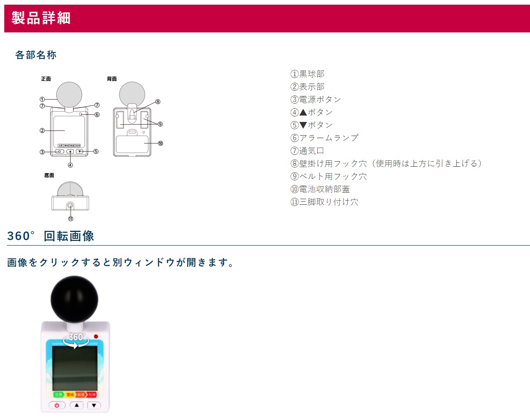Select the power icon ③ in the 正面 diagram
Screen dimensions: 530x420
pyautogui.click(x=60, y=151)
